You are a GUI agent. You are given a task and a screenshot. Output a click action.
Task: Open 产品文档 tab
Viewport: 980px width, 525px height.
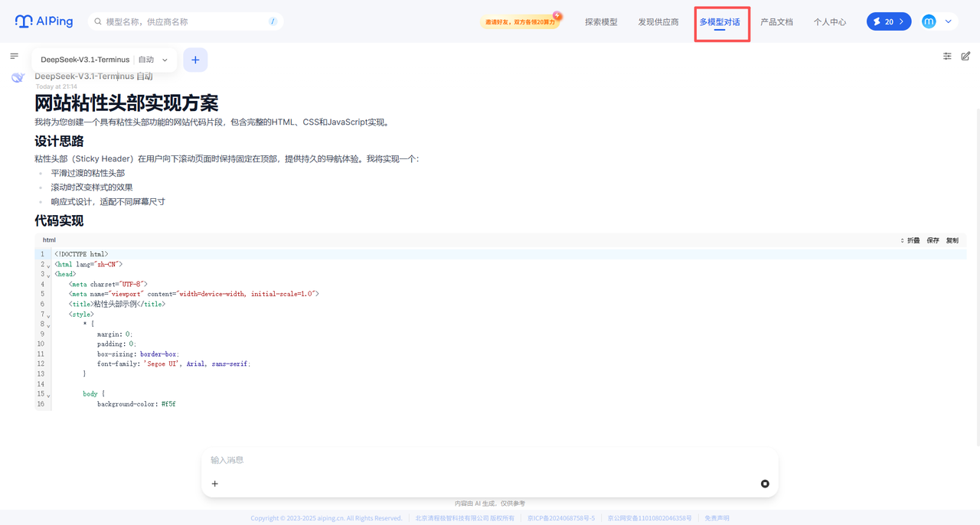tap(776, 22)
